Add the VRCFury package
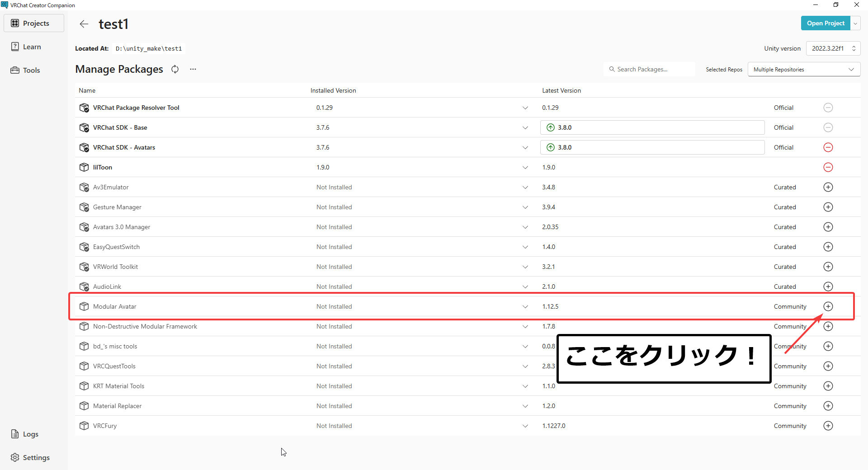Viewport: 868px width, 470px height. click(x=828, y=426)
